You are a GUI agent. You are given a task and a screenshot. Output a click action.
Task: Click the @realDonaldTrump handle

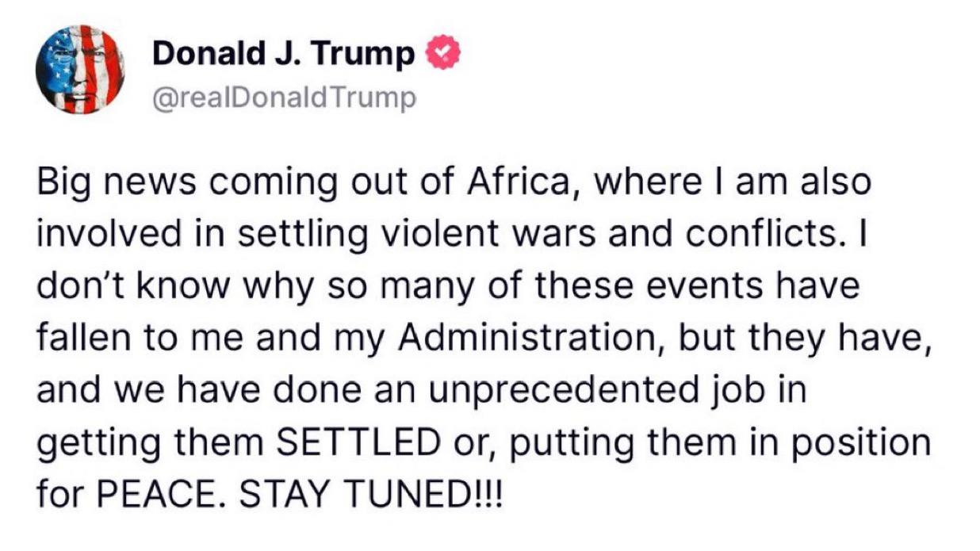pos(283,98)
